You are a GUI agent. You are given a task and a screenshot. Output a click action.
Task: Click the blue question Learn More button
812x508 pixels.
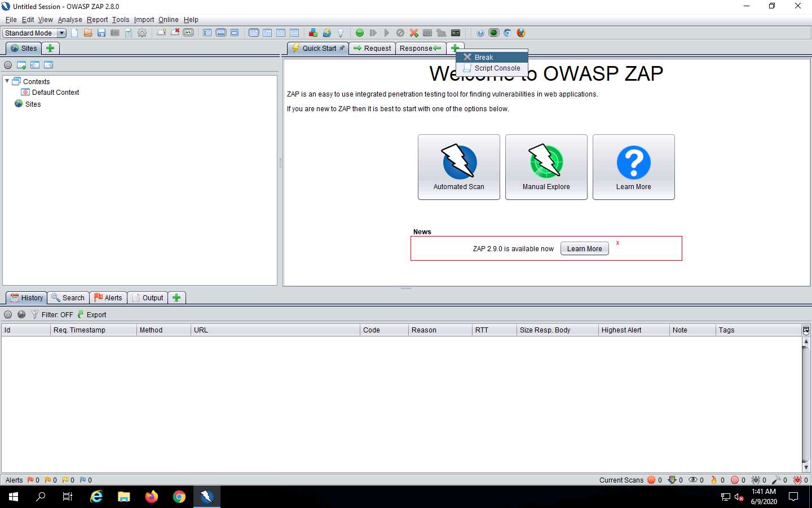coord(634,167)
